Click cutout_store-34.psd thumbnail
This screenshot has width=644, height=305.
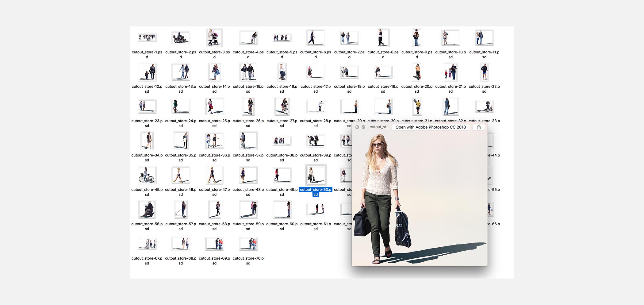coord(147,141)
